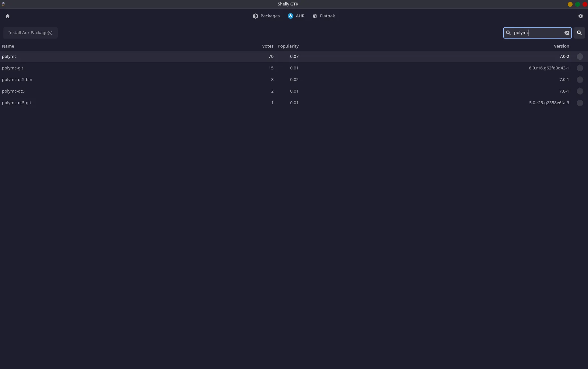Select the polymc-qt5-git package checkbox
This screenshot has height=369, width=588.
click(580, 103)
